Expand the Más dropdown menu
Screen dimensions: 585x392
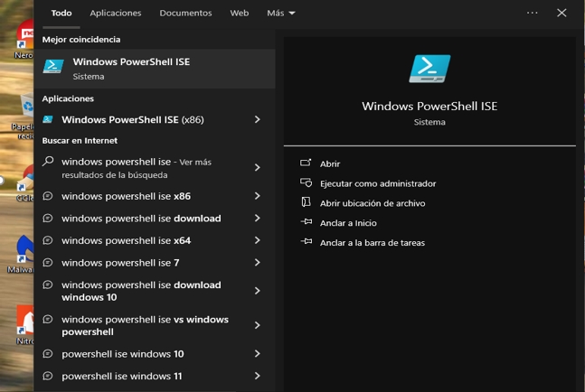click(281, 13)
